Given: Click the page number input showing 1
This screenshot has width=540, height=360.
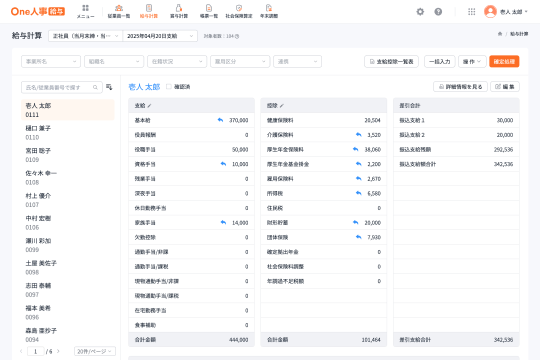Looking at the screenshot, I should pos(35,351).
